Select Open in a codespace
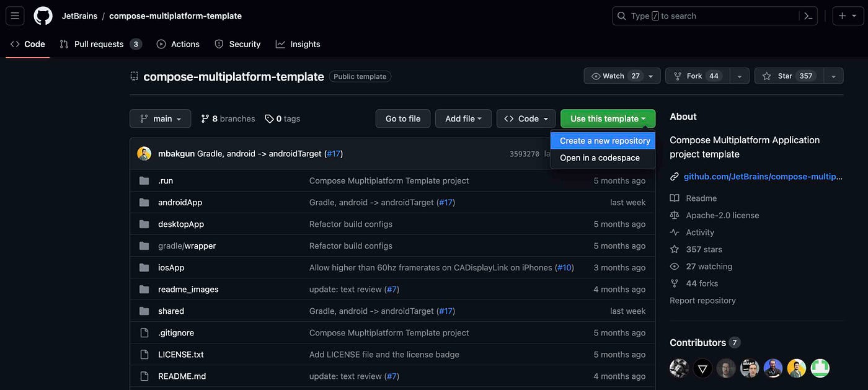 pos(603,158)
